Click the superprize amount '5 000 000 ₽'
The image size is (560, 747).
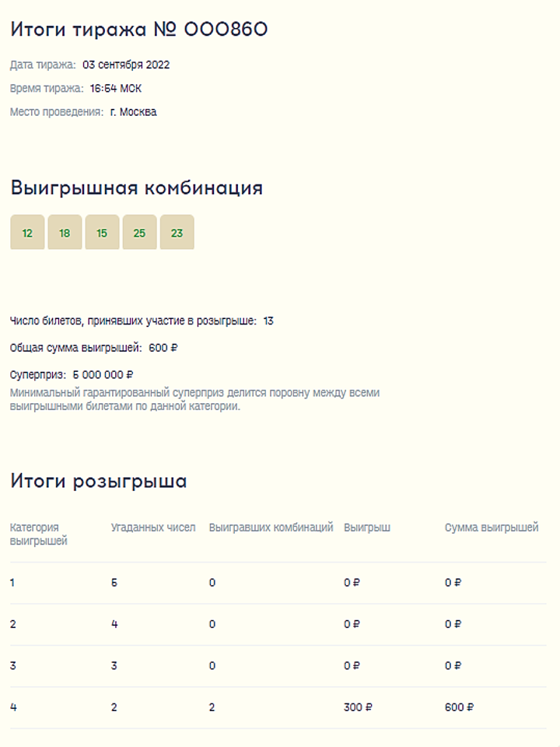[x=103, y=374]
